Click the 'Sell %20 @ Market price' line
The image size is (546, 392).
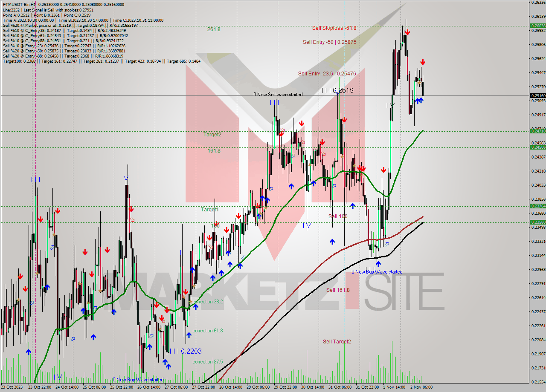pos(70,25)
